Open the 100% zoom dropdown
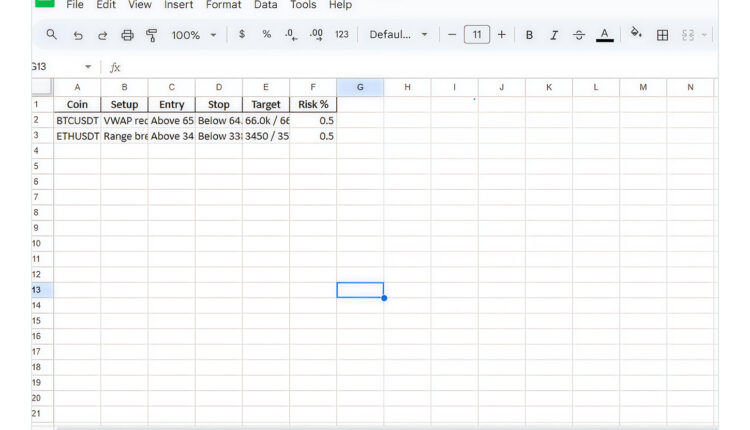Viewport: 750px width, 430px height. pyautogui.click(x=194, y=35)
